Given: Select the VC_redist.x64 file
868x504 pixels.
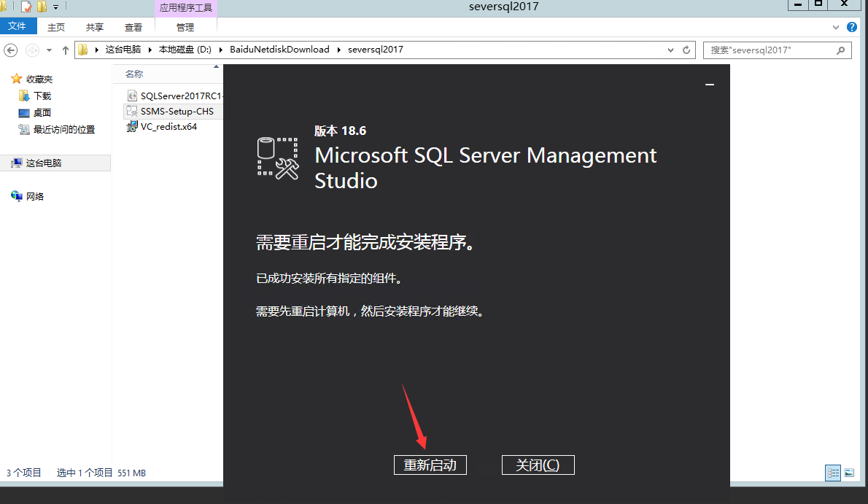Looking at the screenshot, I should [x=168, y=126].
